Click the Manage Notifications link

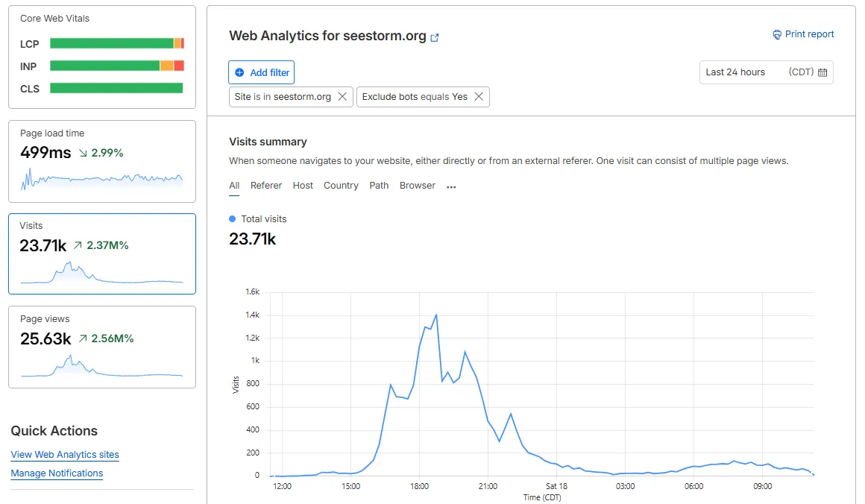tap(57, 473)
